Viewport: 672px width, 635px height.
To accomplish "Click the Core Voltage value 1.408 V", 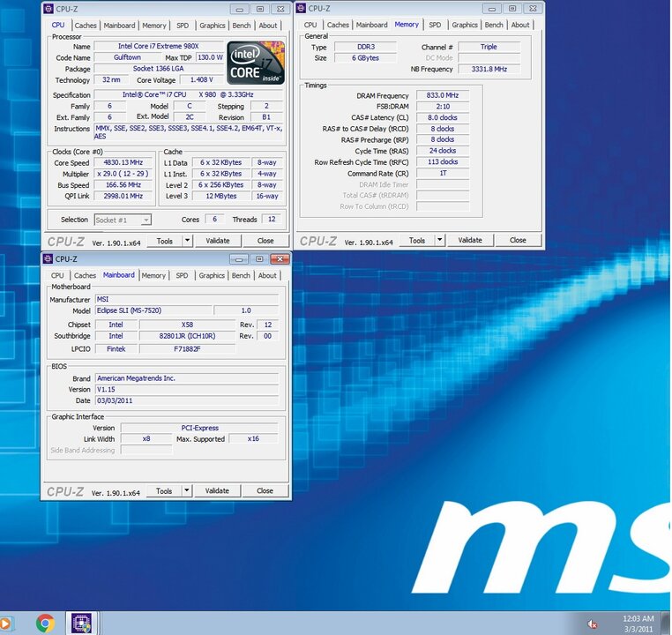I will coord(202,79).
